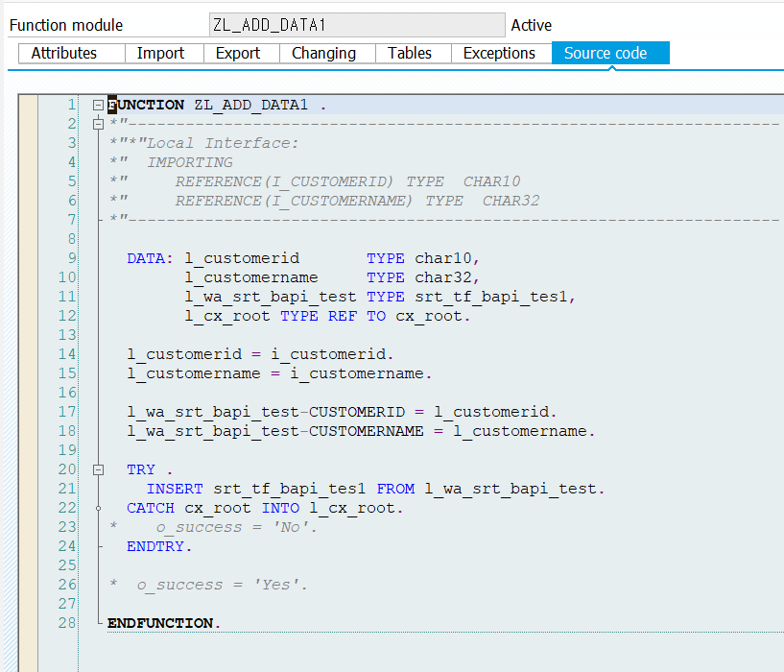Viewport: 784px width, 672px height.
Task: Click line number 9 in the gutter
Action: click(72, 258)
